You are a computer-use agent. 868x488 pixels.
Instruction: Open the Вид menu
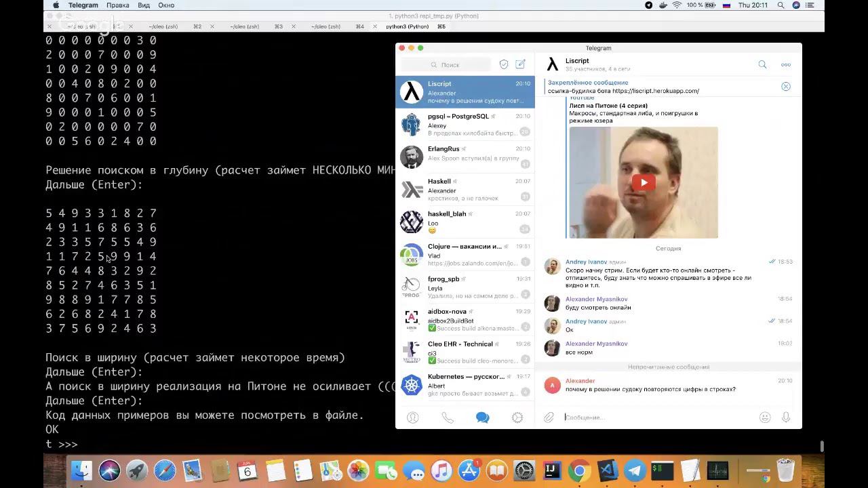coord(144,5)
